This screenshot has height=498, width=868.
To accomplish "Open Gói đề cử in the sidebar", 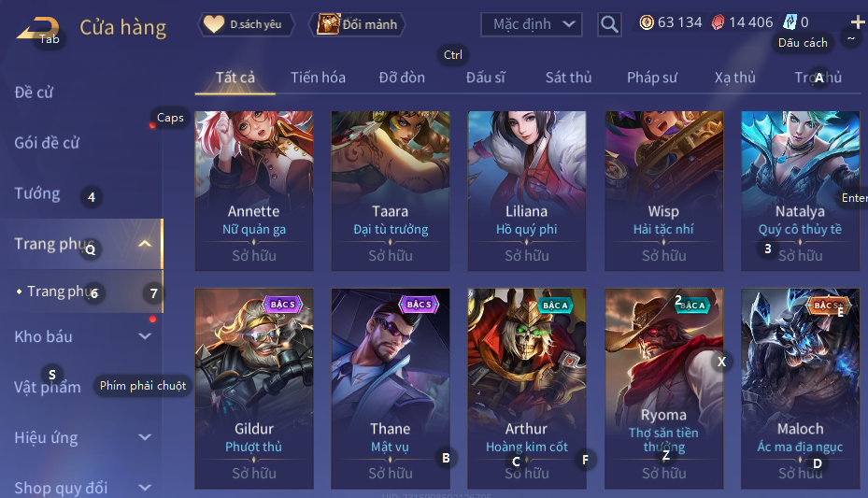I will tap(47, 143).
